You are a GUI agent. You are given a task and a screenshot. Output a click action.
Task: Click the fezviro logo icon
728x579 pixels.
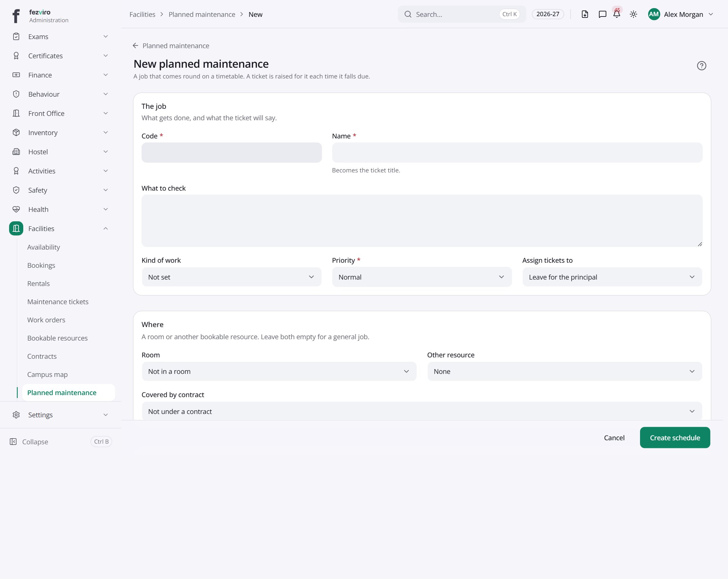coord(16,16)
